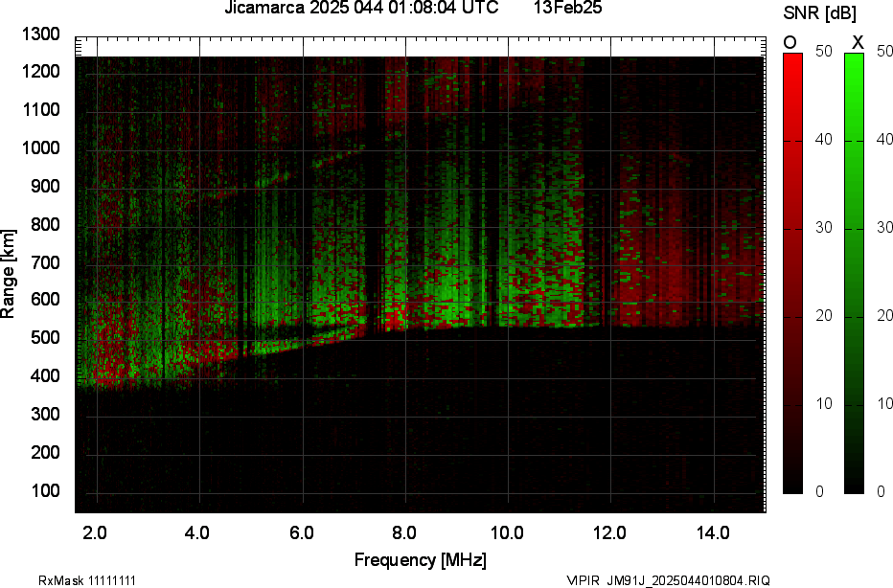Click the 900 range axis tick label
This screenshot has width=893, height=588.
[44, 186]
